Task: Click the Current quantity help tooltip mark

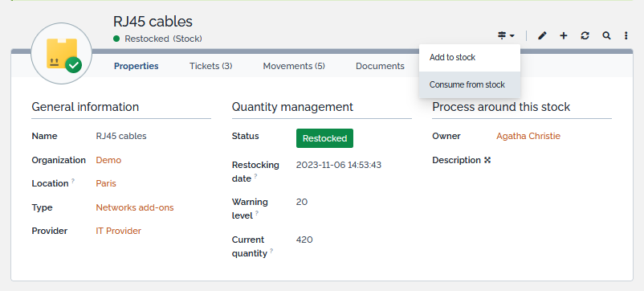Action: (x=271, y=250)
